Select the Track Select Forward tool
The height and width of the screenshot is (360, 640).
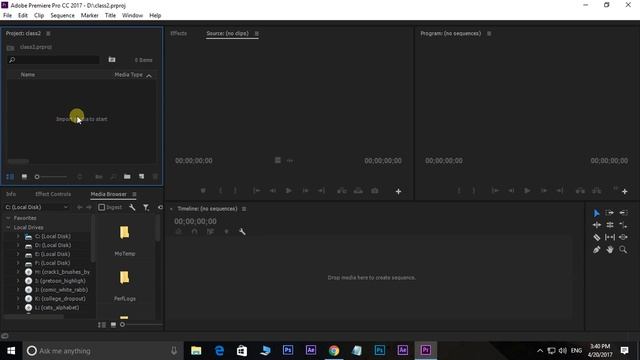609,213
